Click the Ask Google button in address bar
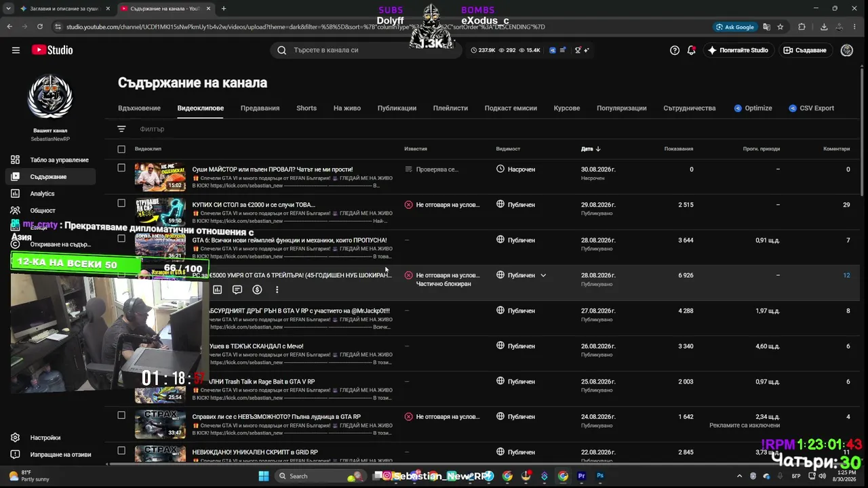This screenshot has height=488, width=868. click(x=735, y=27)
